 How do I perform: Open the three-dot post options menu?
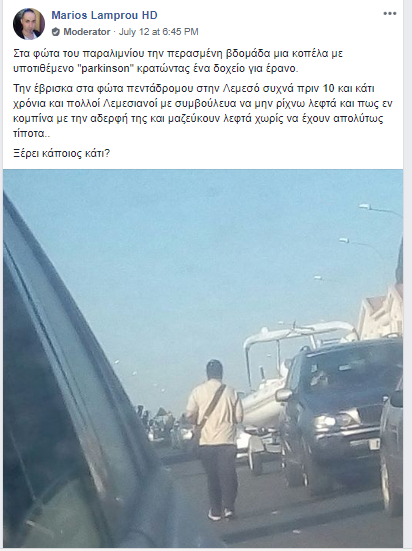[x=390, y=14]
